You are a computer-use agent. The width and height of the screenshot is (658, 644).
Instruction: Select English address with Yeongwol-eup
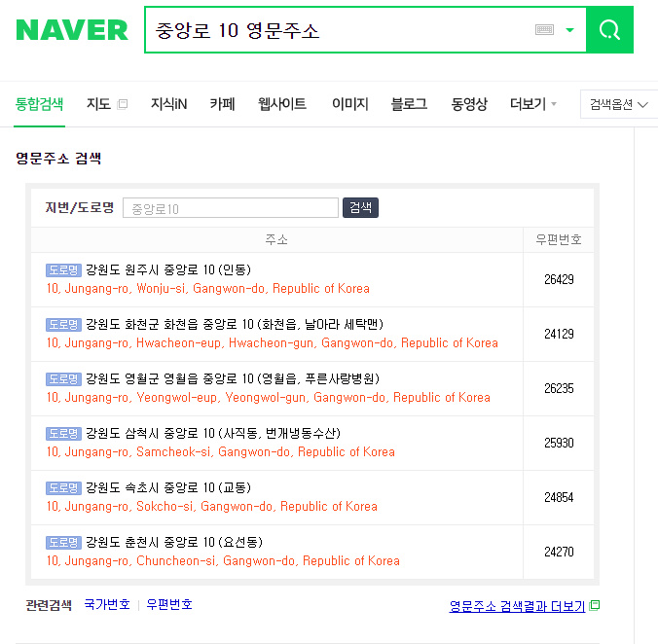(x=269, y=398)
